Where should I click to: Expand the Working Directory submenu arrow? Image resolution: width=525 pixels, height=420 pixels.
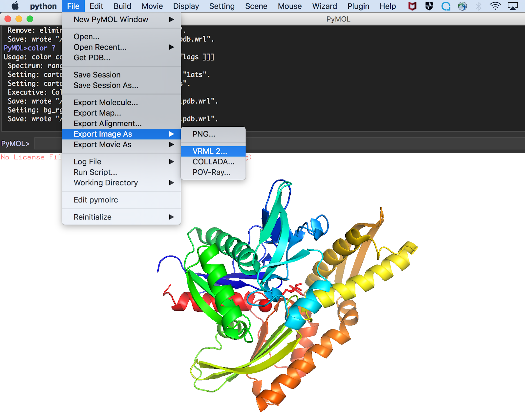tap(171, 183)
